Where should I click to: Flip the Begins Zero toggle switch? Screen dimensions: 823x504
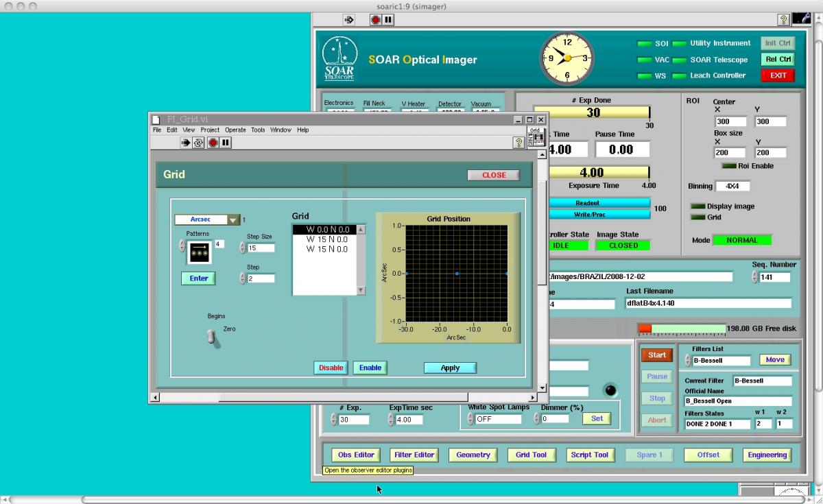213,337
